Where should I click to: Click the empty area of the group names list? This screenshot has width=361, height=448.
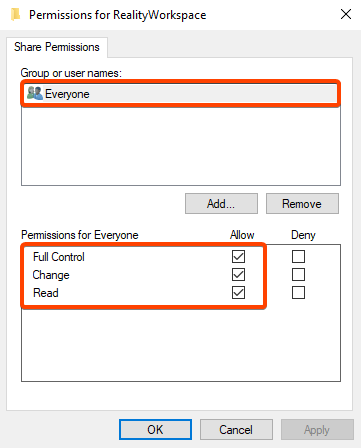coord(181,145)
